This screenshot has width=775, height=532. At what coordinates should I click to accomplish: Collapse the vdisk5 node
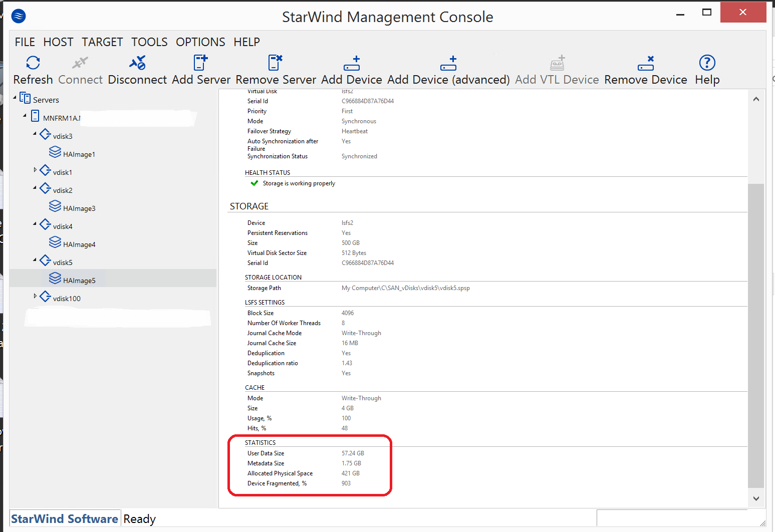pyautogui.click(x=35, y=259)
